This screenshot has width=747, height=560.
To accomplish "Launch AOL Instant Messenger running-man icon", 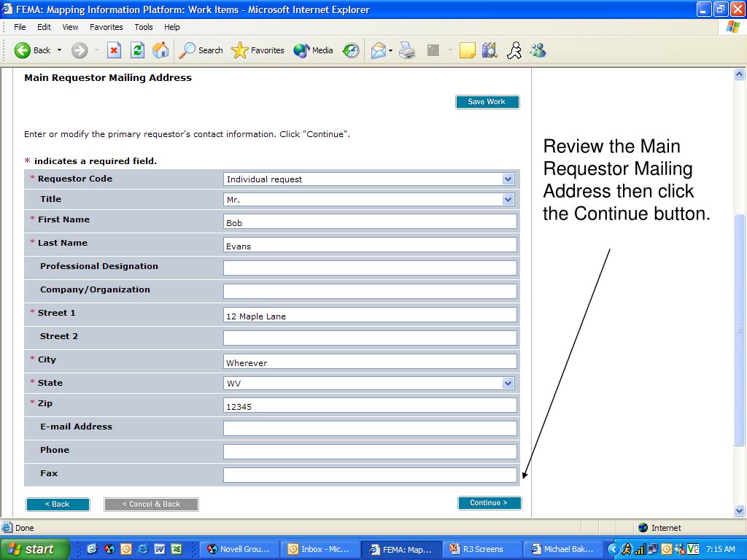I will [x=514, y=50].
